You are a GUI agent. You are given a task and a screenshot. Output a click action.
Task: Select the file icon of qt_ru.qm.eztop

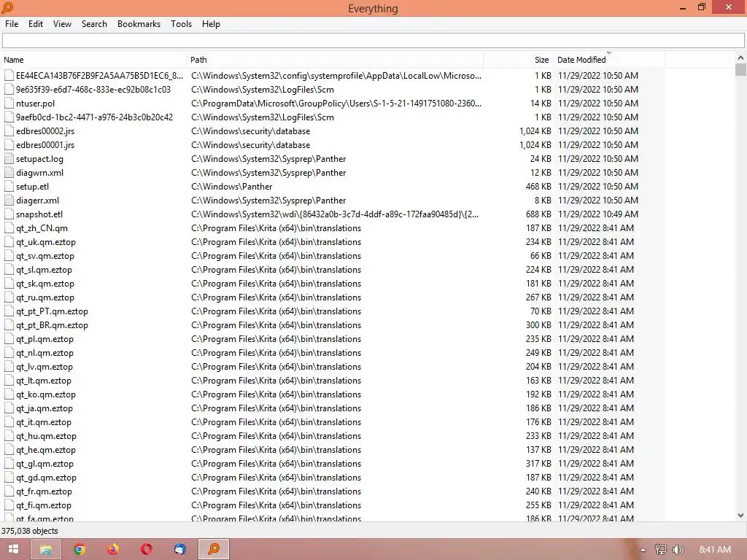click(x=9, y=297)
